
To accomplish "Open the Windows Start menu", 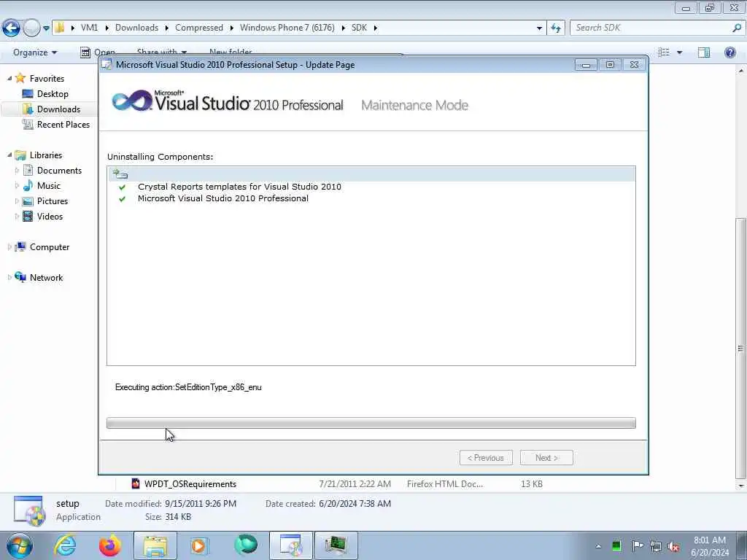I will tap(20, 545).
